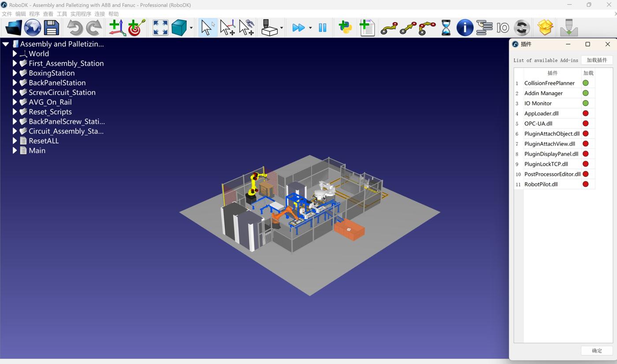Expand the AVG_On_Rail tree node
617x364 pixels.
pyautogui.click(x=15, y=102)
